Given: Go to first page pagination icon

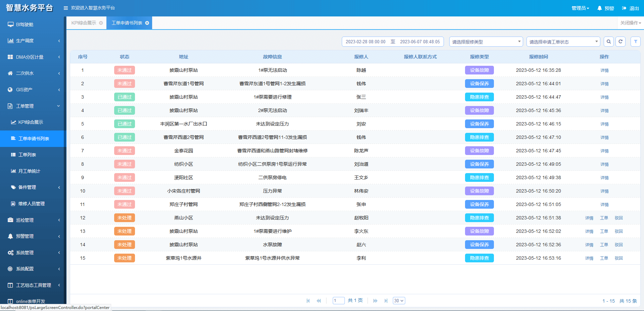Looking at the screenshot, I should pos(308,301).
